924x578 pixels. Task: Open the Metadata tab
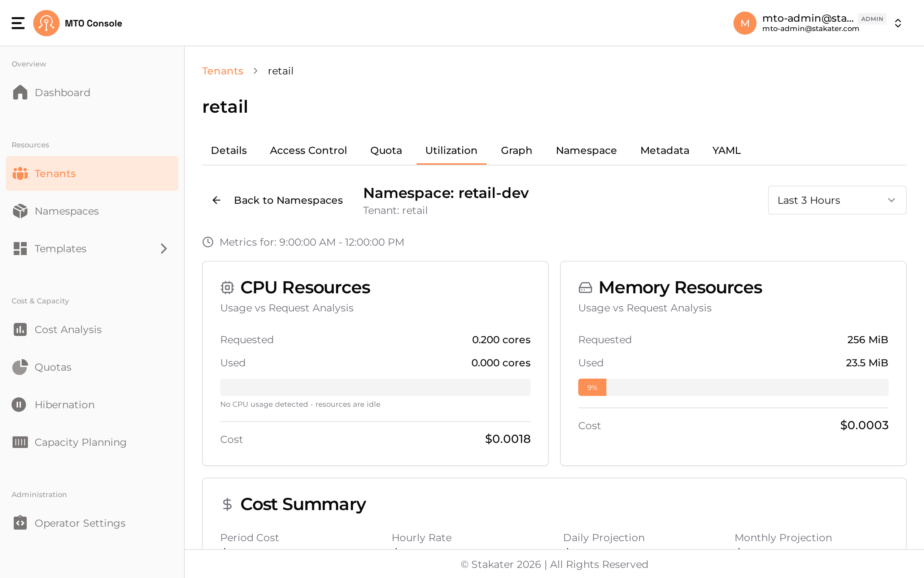coord(664,151)
